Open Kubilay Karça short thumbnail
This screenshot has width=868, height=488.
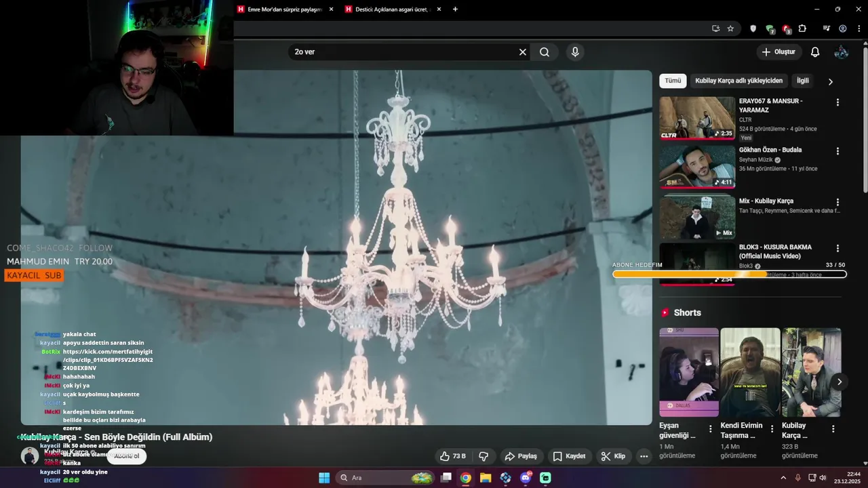pyautogui.click(x=811, y=372)
